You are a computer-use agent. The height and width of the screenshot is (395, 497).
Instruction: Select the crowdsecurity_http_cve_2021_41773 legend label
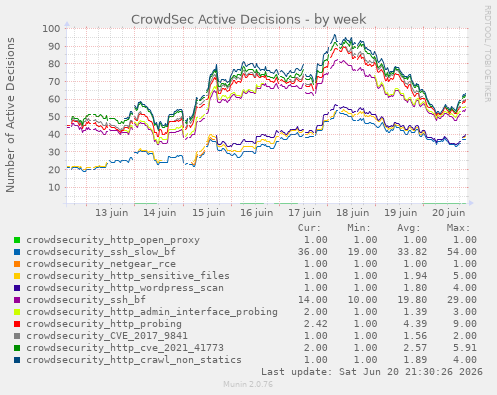(125, 348)
